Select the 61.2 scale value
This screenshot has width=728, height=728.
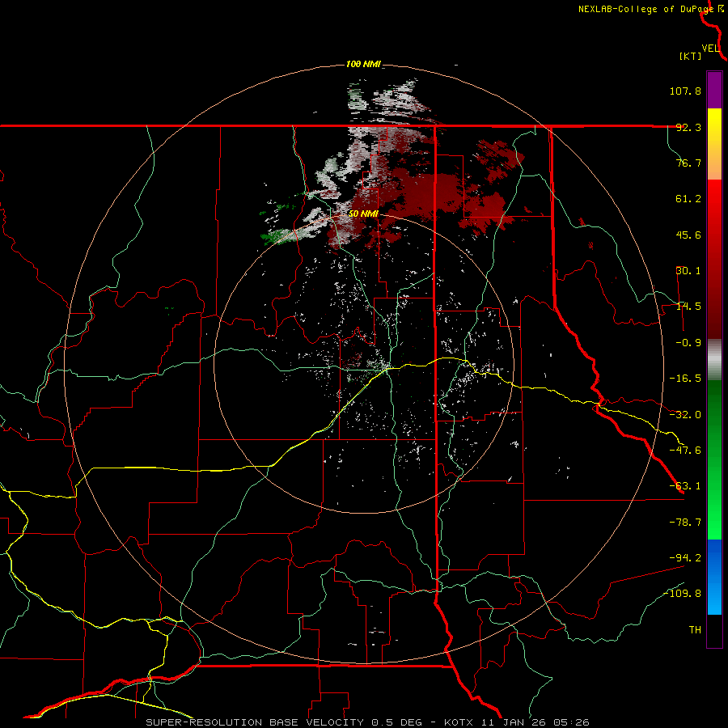[688, 199]
